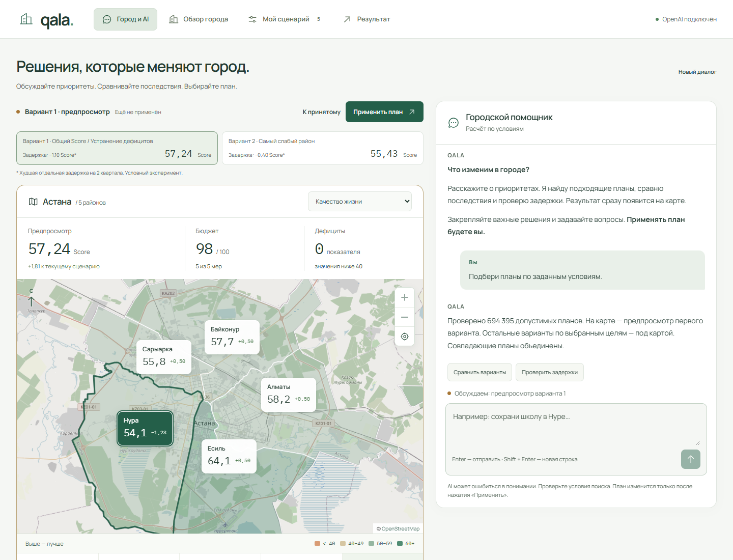Select the Вариант 2 Самый слабый район card
Viewport: 733px width, 560px height.
pos(323,148)
